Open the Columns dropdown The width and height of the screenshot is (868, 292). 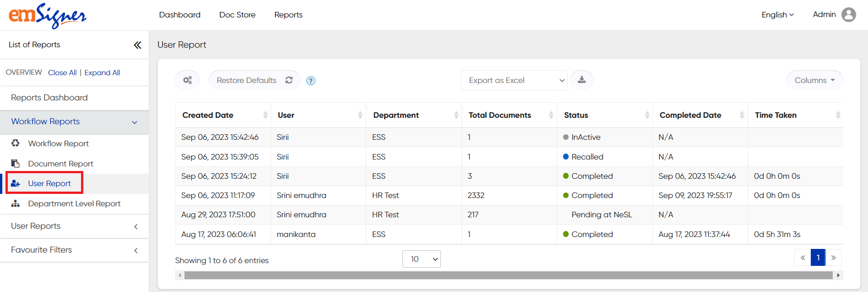point(814,80)
